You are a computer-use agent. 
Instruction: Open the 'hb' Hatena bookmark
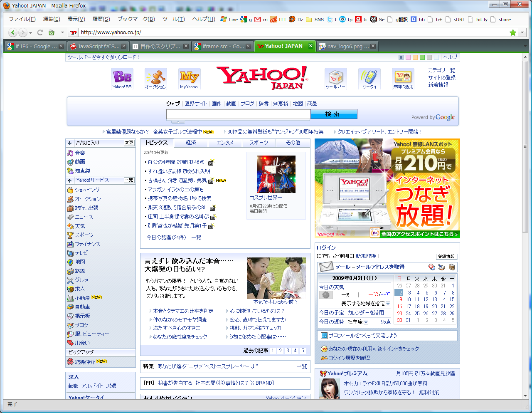(418, 19)
